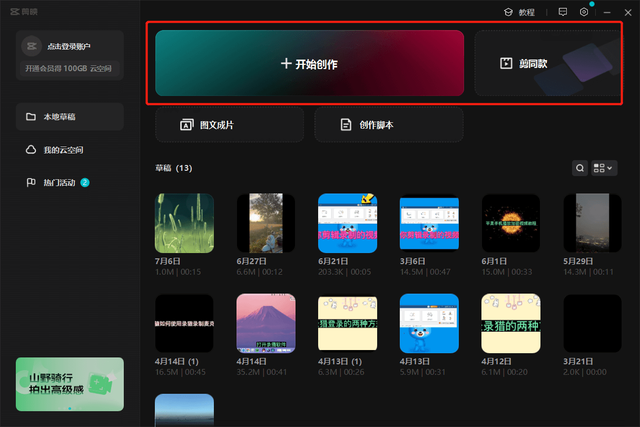
Task: Open the 3月21日 black draft thumbnail
Action: (593, 323)
